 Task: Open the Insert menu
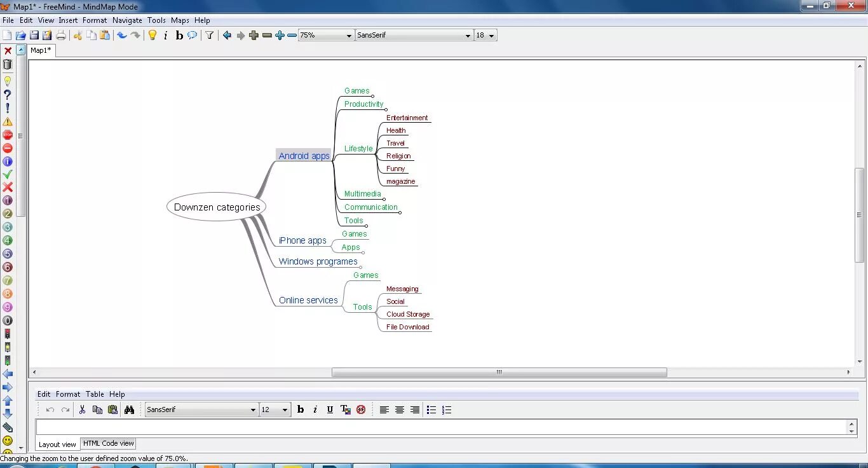pos(68,20)
